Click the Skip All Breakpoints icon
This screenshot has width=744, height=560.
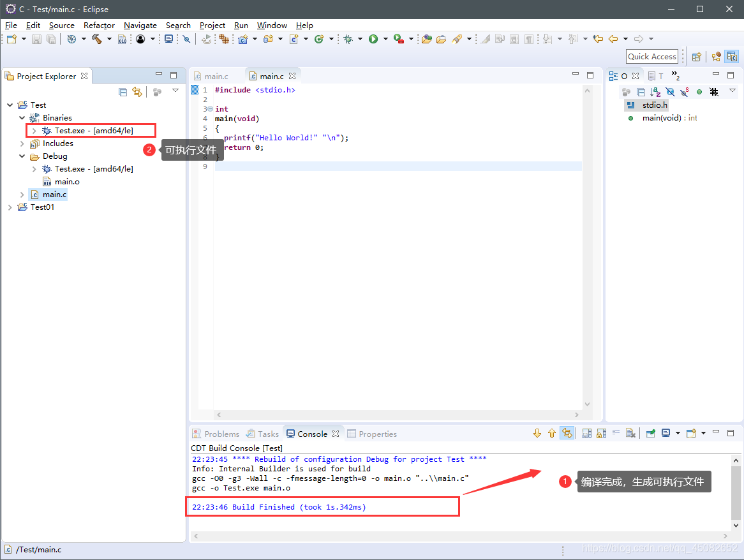186,39
